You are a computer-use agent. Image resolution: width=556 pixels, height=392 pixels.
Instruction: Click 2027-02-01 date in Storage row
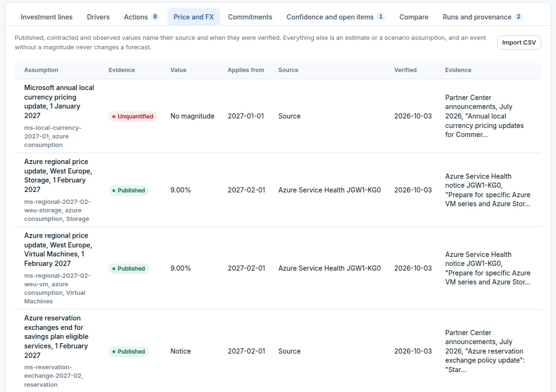tap(246, 190)
